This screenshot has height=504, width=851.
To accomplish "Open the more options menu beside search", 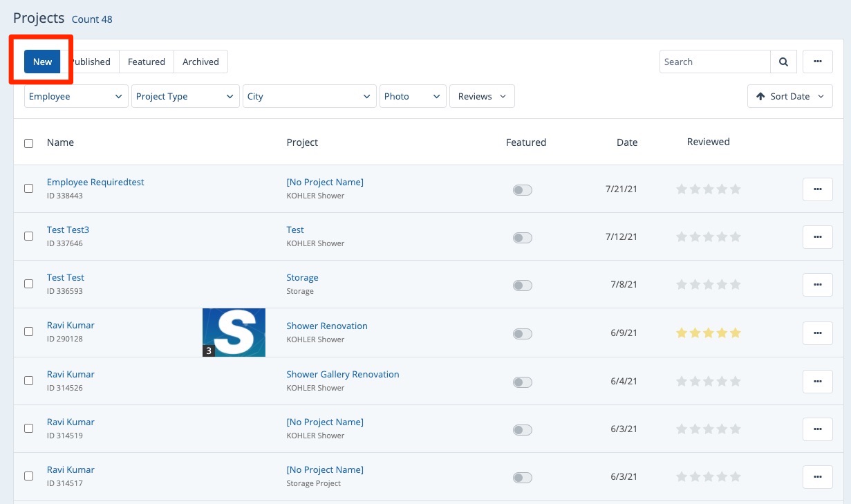I will click(x=817, y=62).
